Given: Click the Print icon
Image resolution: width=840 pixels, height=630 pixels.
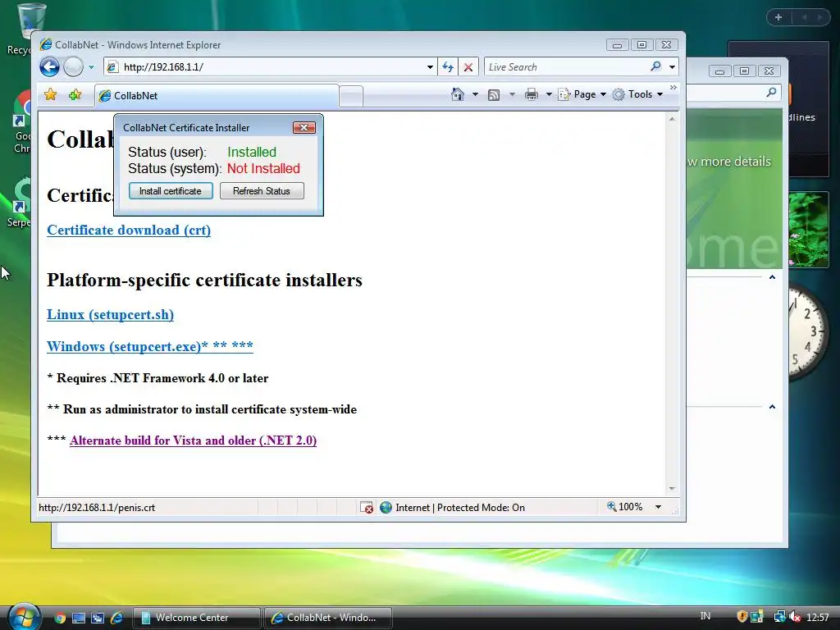Looking at the screenshot, I should tap(532, 95).
